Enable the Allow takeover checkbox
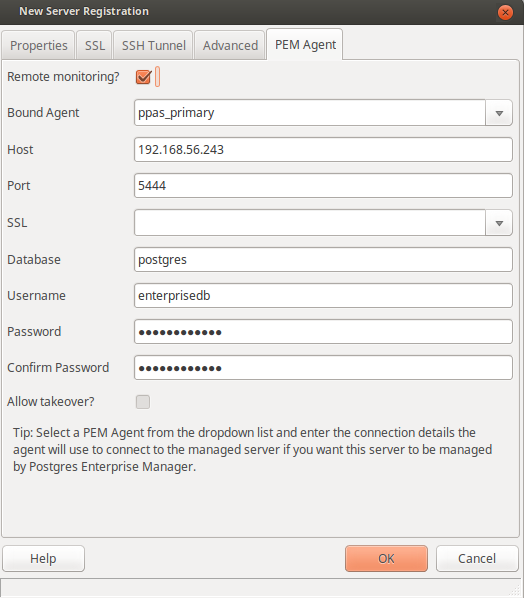Screen dimensions: 524x598 [143, 402]
